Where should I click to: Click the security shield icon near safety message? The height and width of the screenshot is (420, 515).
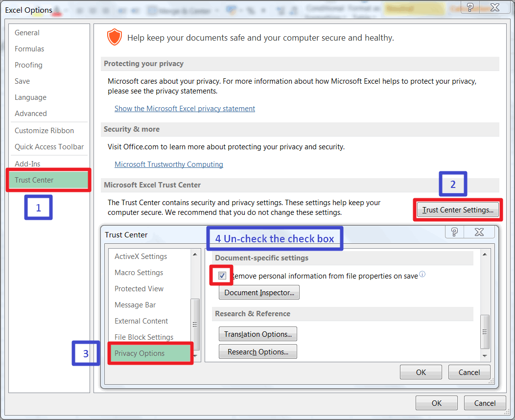[x=114, y=37]
